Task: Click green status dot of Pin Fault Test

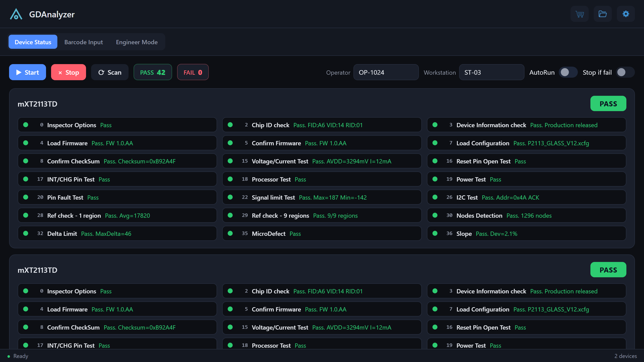Action: point(26,197)
